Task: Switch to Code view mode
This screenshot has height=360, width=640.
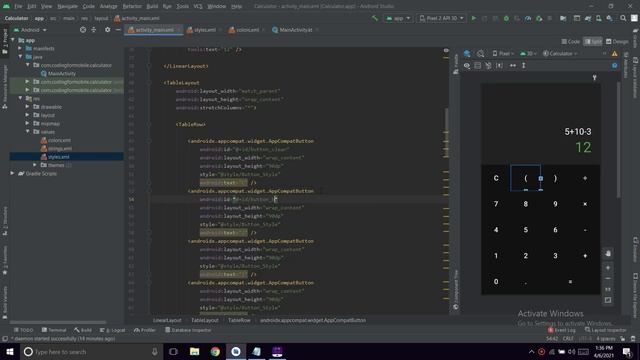Action: click(571, 42)
